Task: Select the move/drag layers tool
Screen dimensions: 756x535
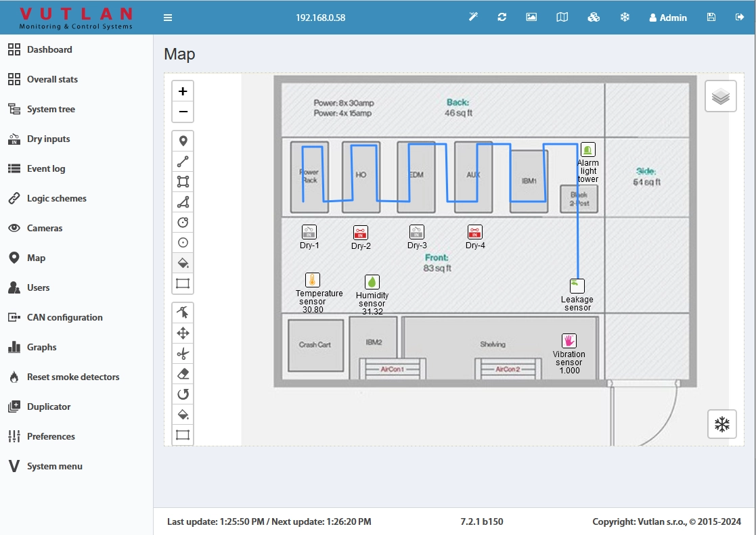Action: click(x=183, y=333)
